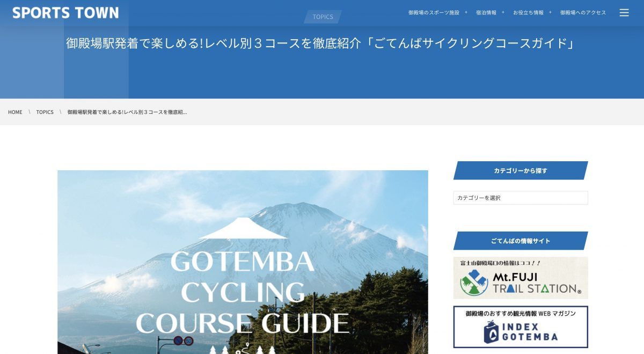Click the SPORTS TOWN logo
Image resolution: width=644 pixels, height=354 pixels.
65,12
